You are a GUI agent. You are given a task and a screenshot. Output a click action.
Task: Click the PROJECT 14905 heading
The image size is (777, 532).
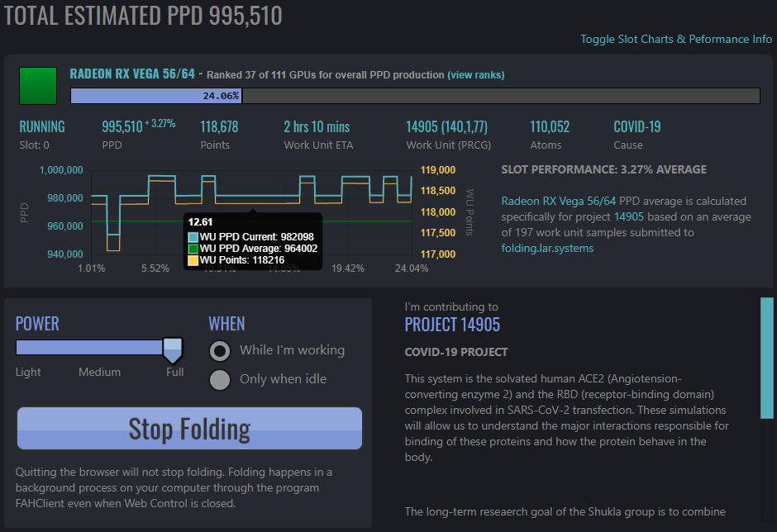tap(452, 325)
